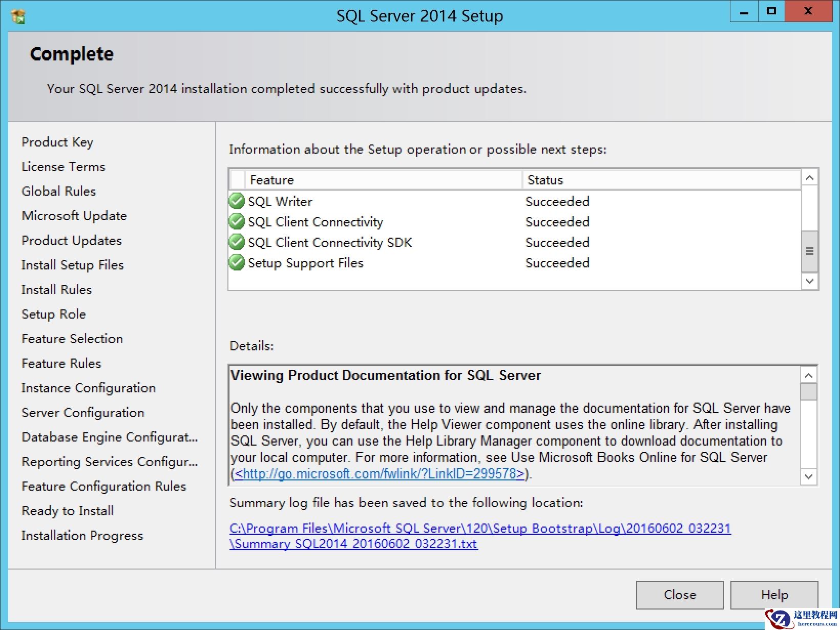Viewport: 840px width, 630px height.
Task: Click the Feature column header
Action: 272,180
